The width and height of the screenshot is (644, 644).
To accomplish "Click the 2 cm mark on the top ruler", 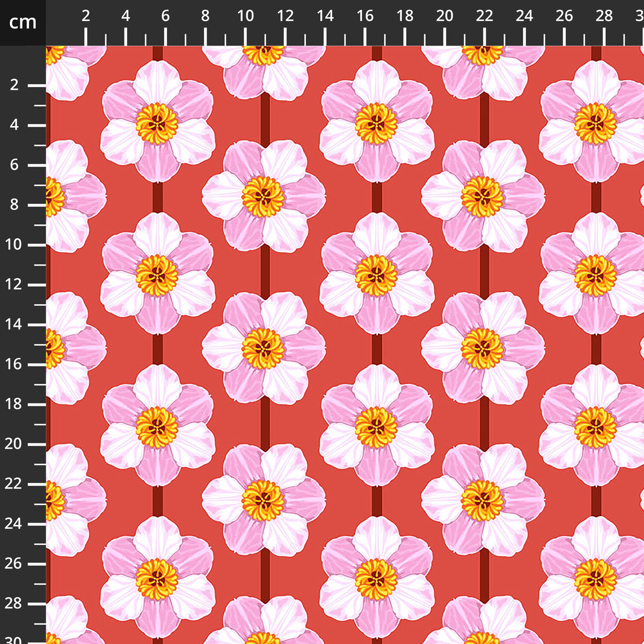I will click(86, 16).
